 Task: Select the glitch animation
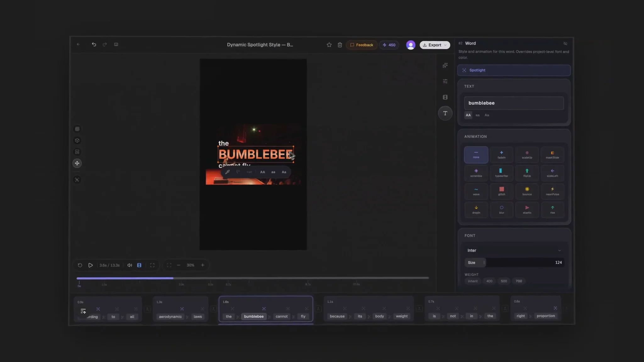(x=502, y=191)
